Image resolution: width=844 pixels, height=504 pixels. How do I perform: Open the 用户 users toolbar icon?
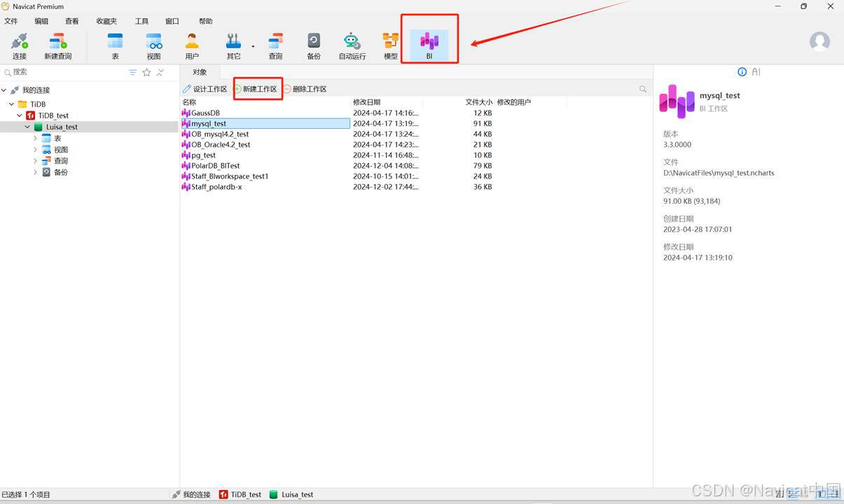coord(192,46)
